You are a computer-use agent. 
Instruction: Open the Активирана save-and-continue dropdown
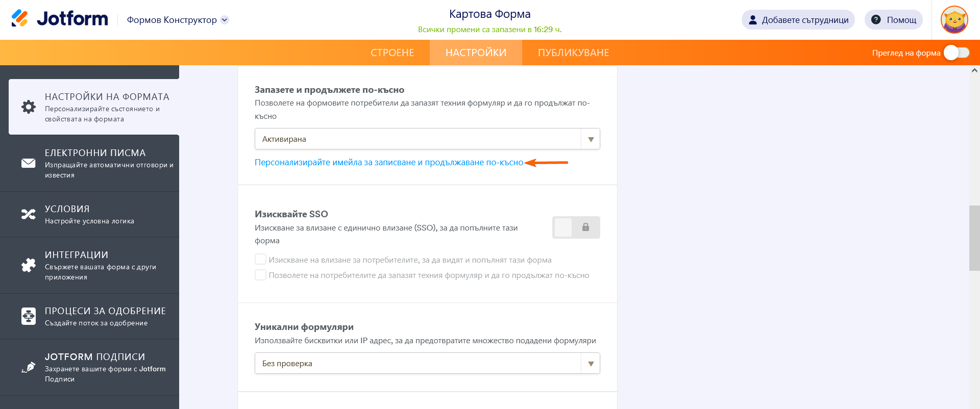coord(427,139)
